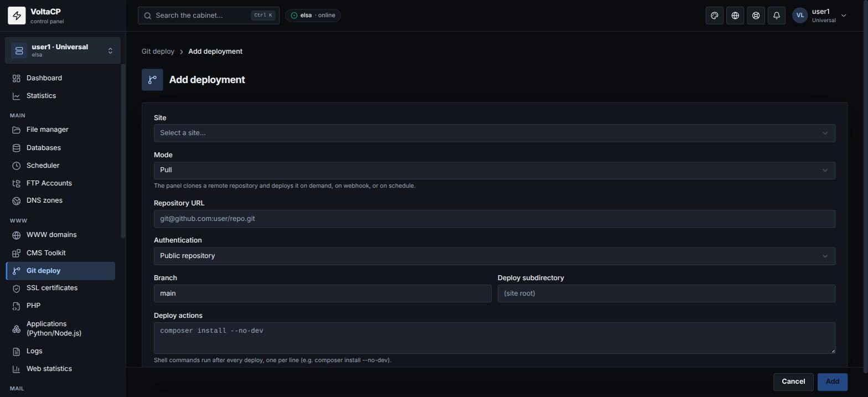Click the Deploy actions textarea

click(494, 338)
